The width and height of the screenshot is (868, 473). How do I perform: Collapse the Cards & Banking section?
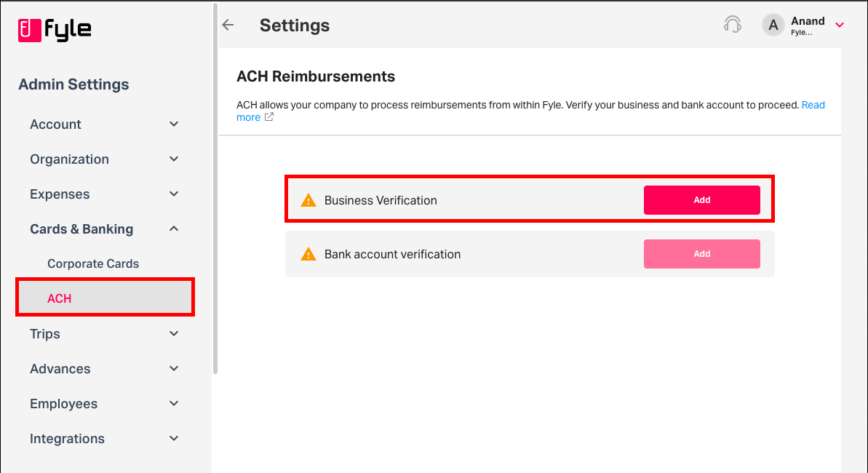[x=174, y=229]
